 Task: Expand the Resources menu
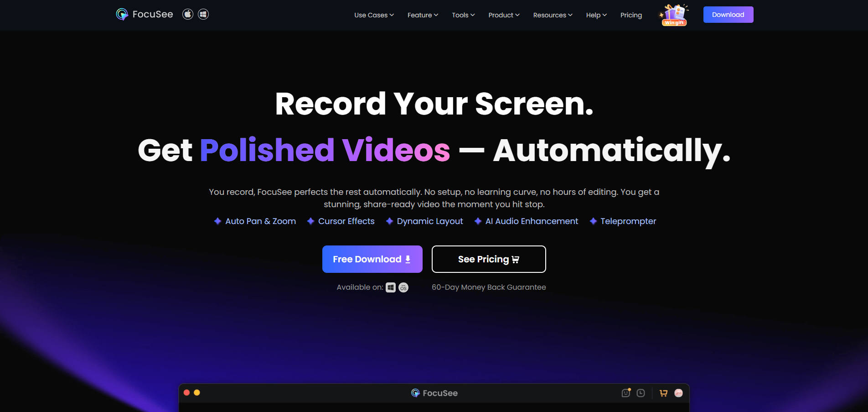point(553,15)
